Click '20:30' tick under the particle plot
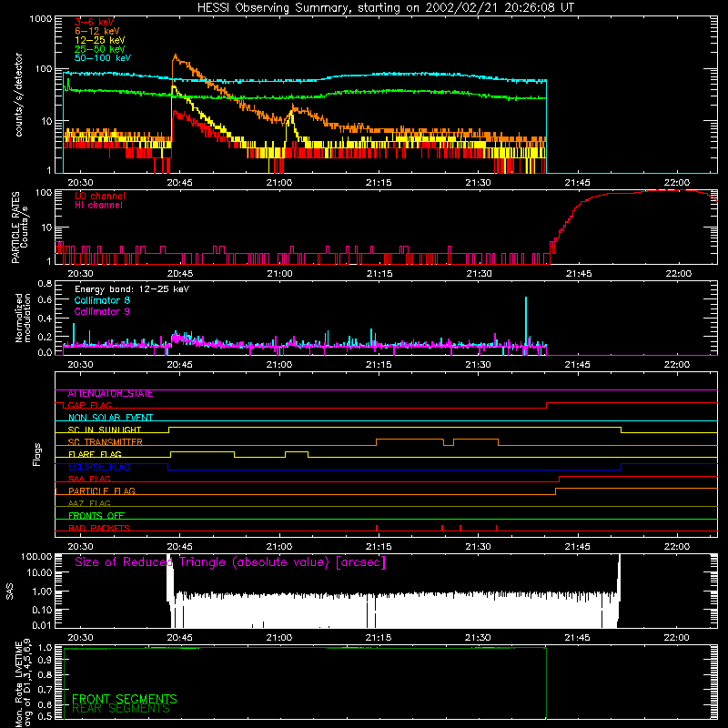This screenshot has height=728, width=728. pyautogui.click(x=80, y=274)
